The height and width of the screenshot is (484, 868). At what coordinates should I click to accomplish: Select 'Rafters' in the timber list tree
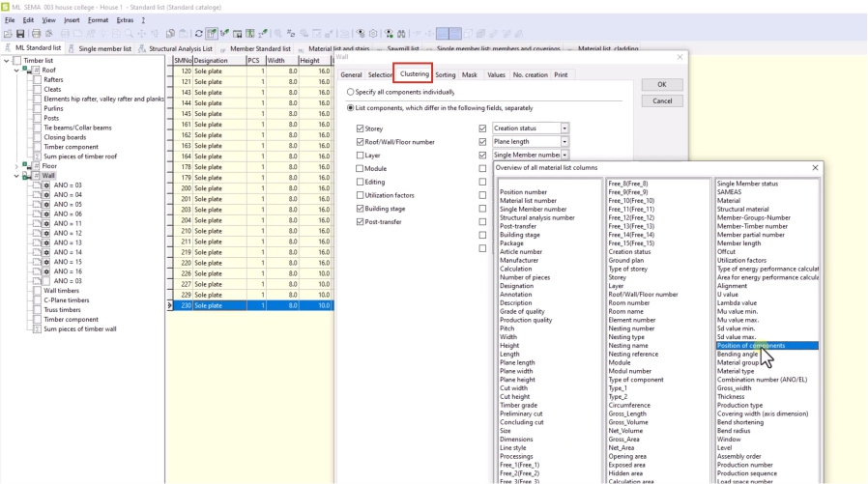click(53, 80)
